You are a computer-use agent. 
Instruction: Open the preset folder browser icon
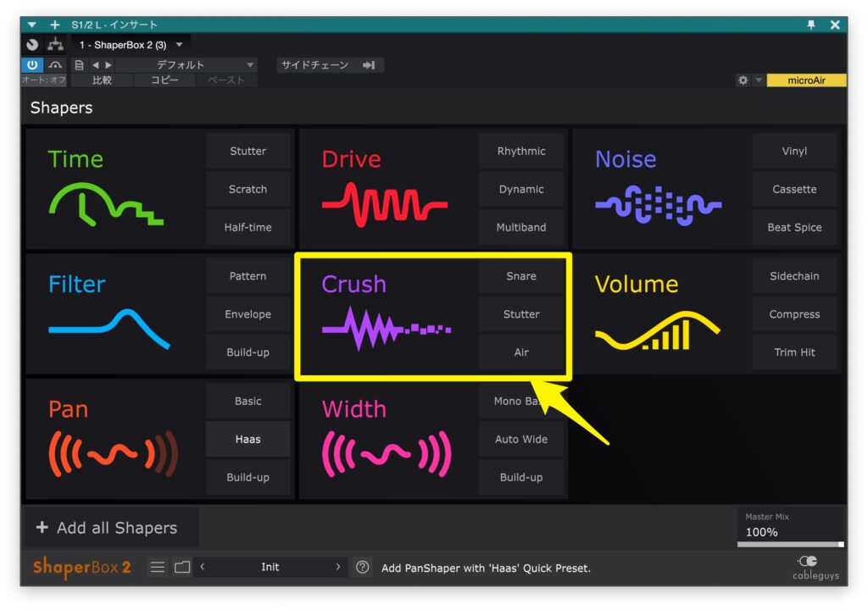tap(182, 568)
